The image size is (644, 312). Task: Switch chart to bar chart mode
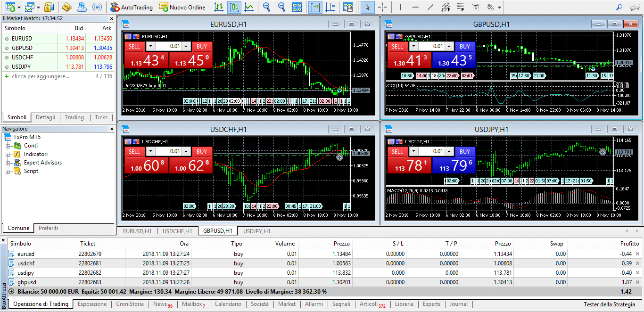click(x=219, y=7)
